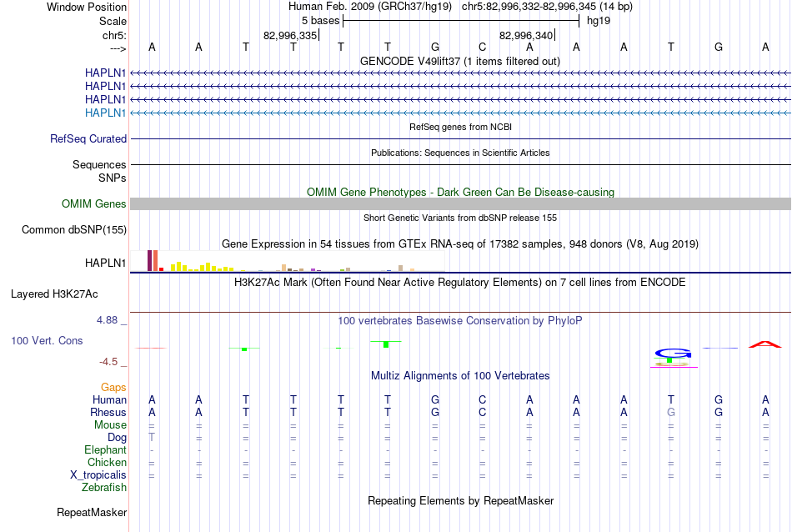Open the "Gene Expression in 54 tissues from GTEx" title
Screen dimensions: 792x532
(x=460, y=244)
